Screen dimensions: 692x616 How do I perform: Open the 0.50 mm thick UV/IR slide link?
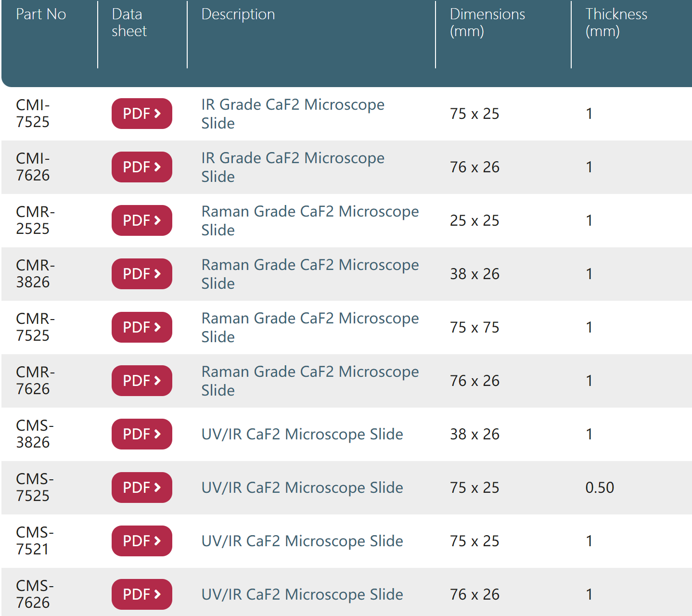(x=302, y=488)
